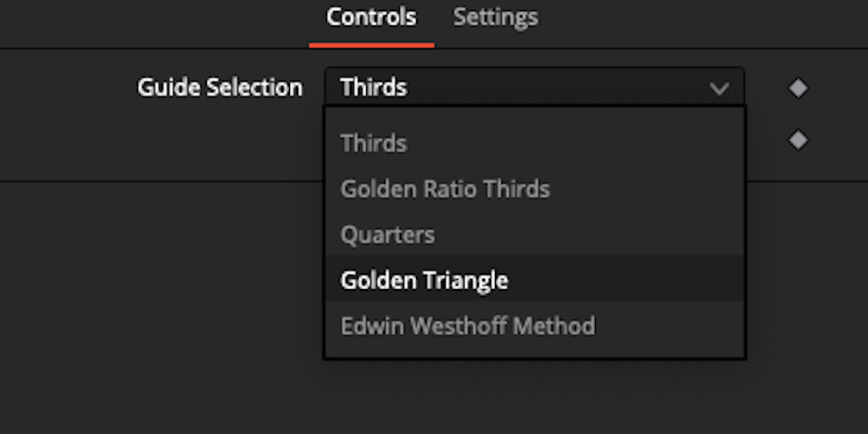Click the highlighted Golden Triangle row
The height and width of the screenshot is (434, 868).
click(x=534, y=281)
